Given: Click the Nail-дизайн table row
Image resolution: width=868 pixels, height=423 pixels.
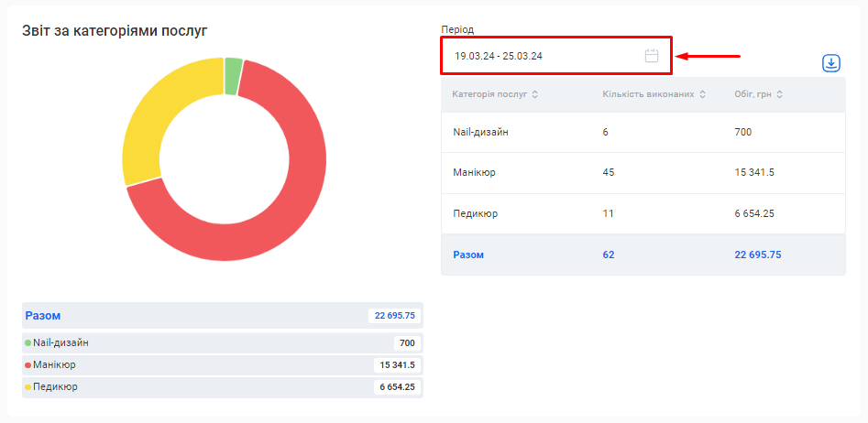Looking at the screenshot, I should (643, 133).
